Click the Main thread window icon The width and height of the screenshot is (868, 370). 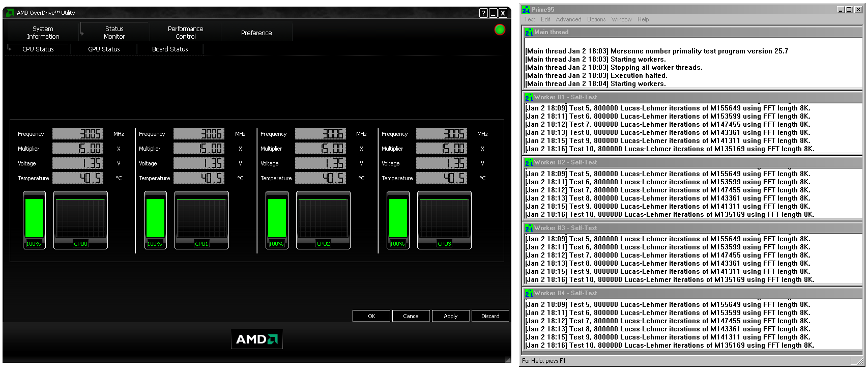[x=529, y=32]
